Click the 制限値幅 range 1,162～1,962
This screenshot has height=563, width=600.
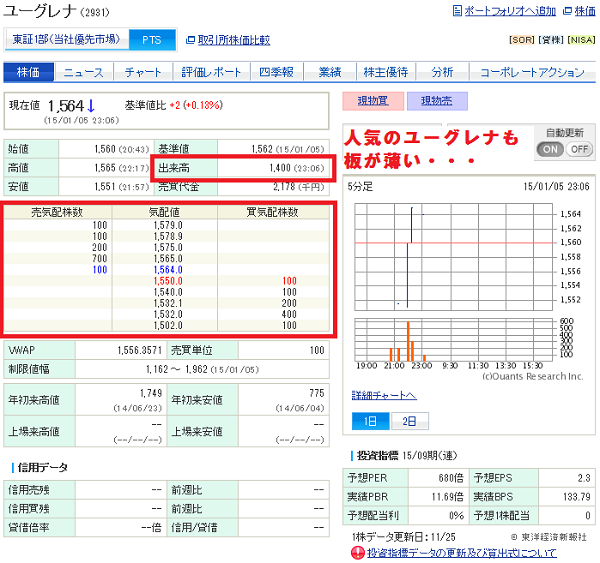coord(176,369)
